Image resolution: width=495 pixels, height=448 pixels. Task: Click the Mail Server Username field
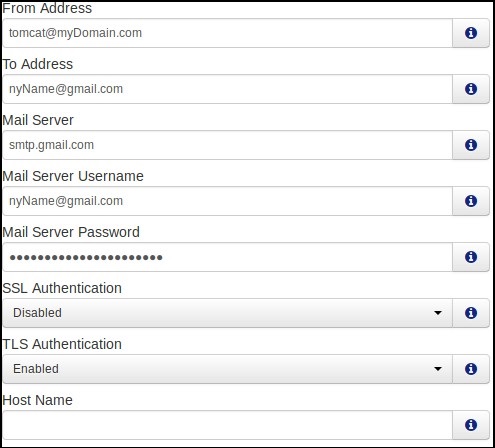227,201
